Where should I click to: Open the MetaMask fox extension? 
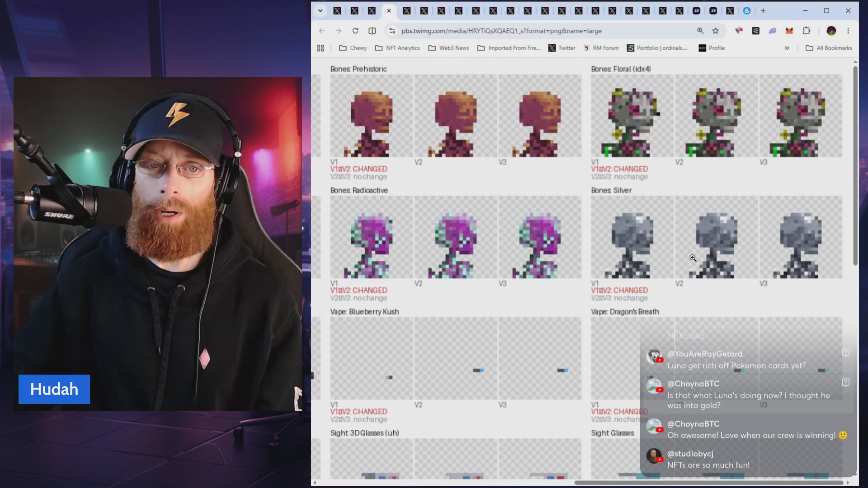(x=789, y=31)
